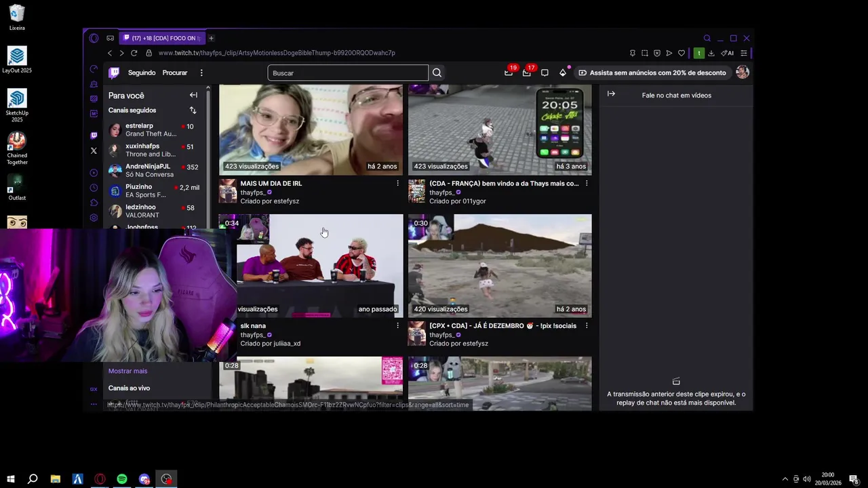Open the Opera sidebar player icon

pos(94,173)
